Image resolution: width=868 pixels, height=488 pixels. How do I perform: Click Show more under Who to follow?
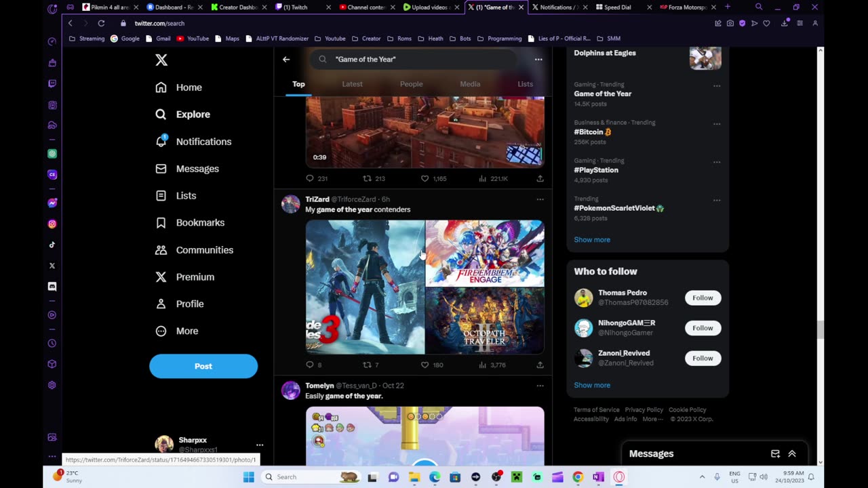592,385
